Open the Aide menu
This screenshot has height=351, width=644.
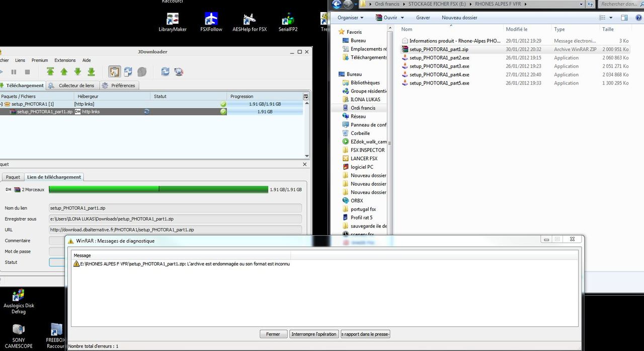[x=87, y=60]
